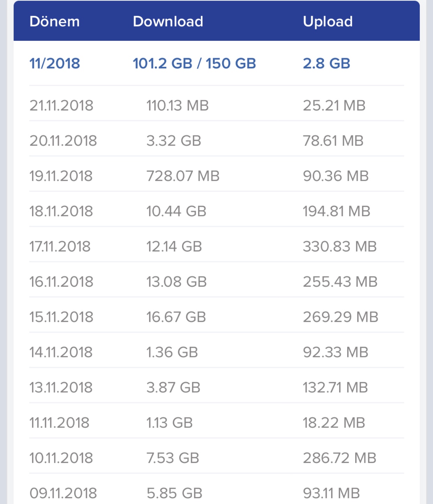Tap the 101.2 GB / 150 GB quota total

(x=195, y=63)
